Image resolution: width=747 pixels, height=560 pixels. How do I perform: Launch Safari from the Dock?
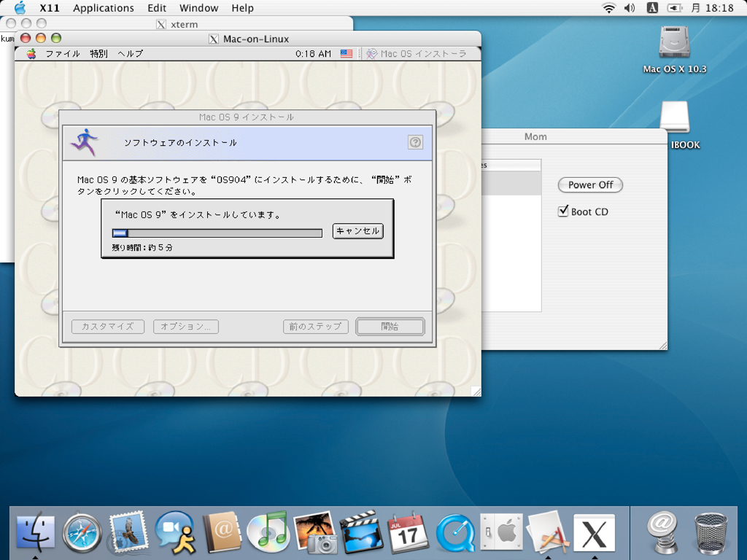(82, 533)
